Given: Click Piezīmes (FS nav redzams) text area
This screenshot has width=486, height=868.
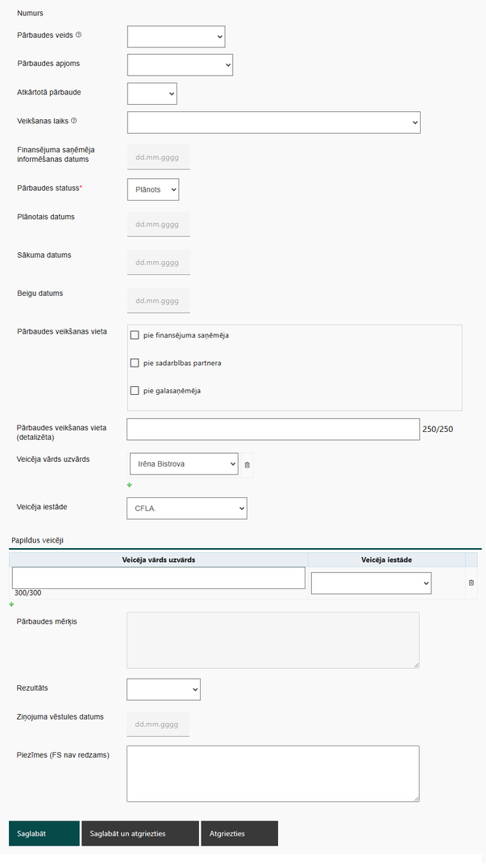Looking at the screenshot, I should [x=273, y=774].
